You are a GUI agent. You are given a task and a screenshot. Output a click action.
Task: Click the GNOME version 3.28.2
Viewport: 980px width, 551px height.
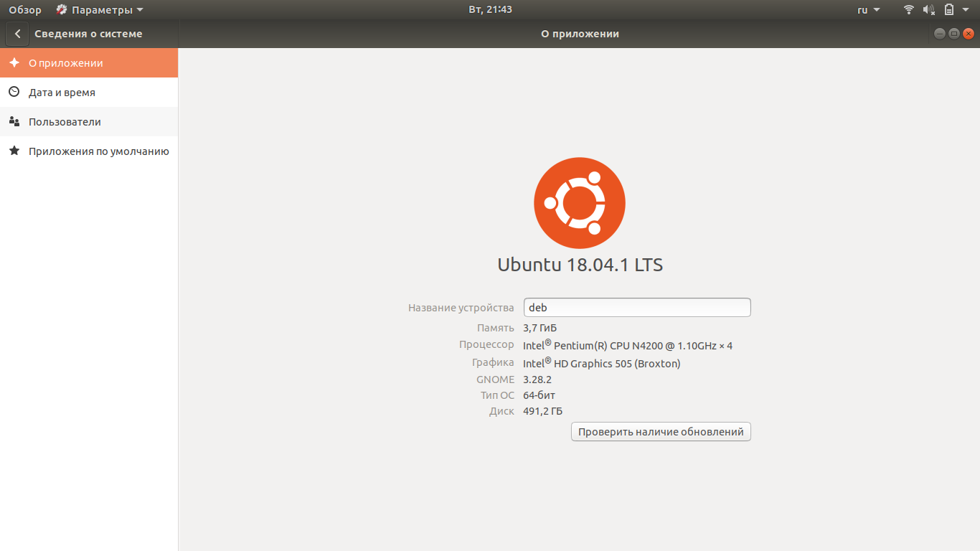pyautogui.click(x=537, y=380)
